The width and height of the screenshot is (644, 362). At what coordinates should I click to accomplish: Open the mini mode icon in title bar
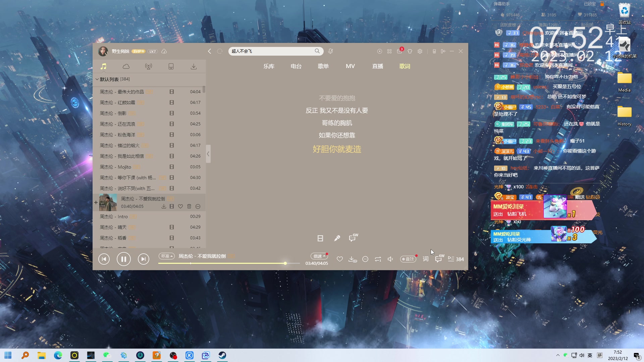(434, 51)
